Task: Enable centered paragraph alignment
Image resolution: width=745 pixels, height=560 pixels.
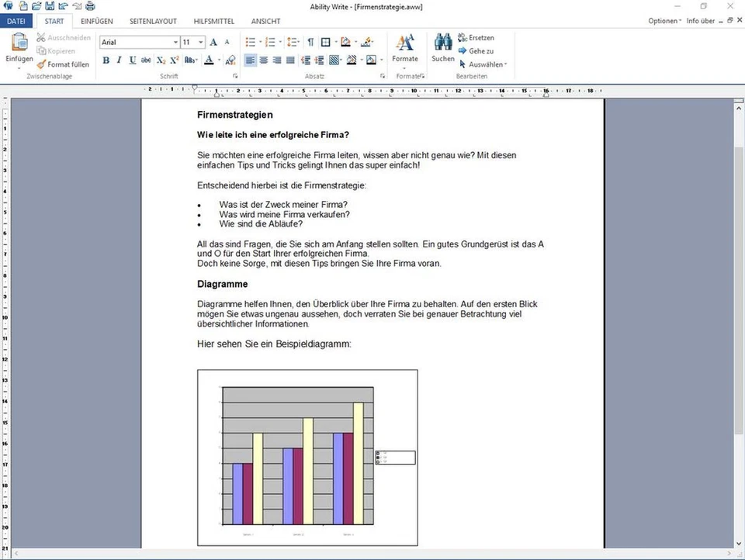Action: click(262, 60)
